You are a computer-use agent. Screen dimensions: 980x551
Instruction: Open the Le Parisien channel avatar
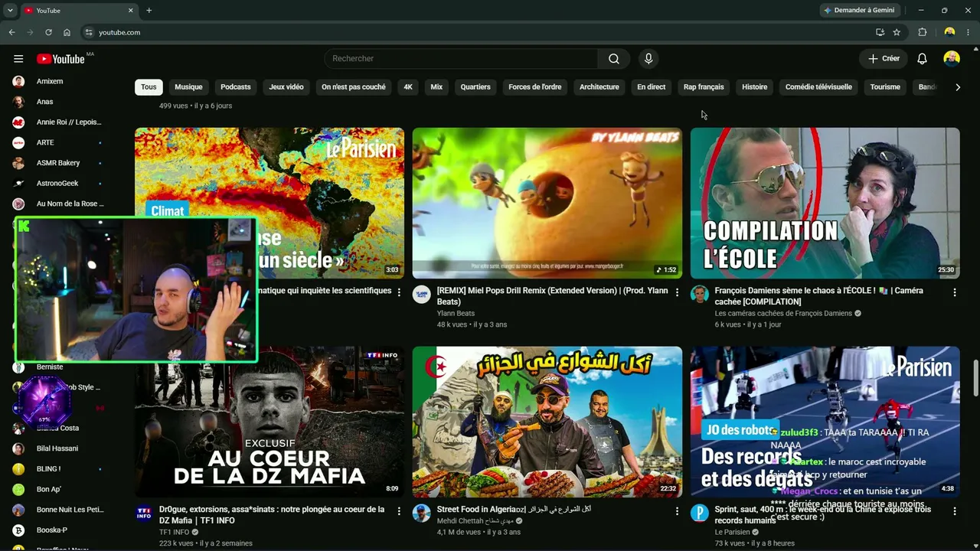pos(700,514)
